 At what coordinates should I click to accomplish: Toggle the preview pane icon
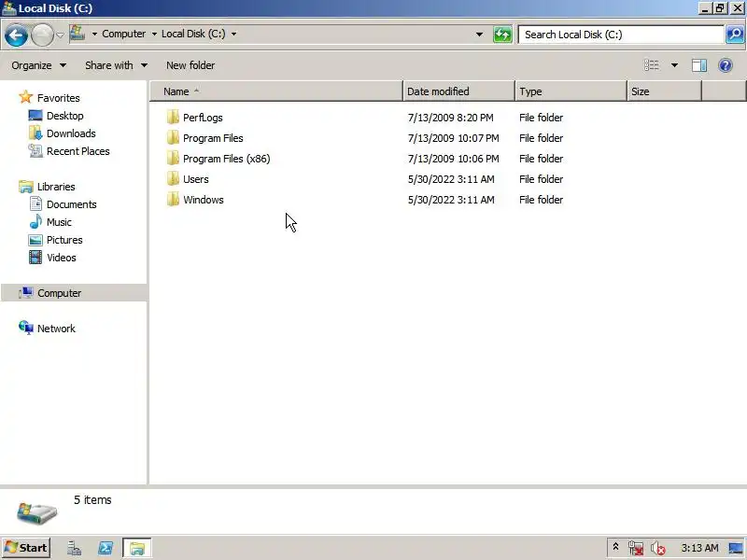pos(698,65)
